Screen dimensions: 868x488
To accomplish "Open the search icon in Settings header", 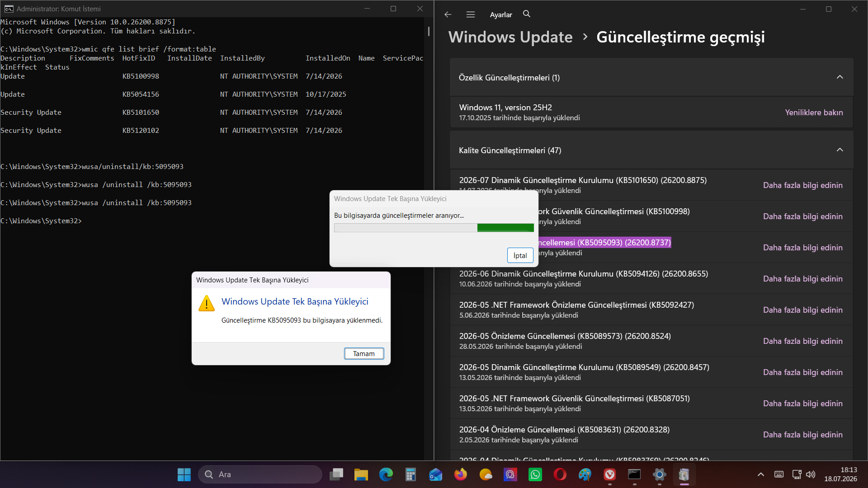I will (527, 14).
